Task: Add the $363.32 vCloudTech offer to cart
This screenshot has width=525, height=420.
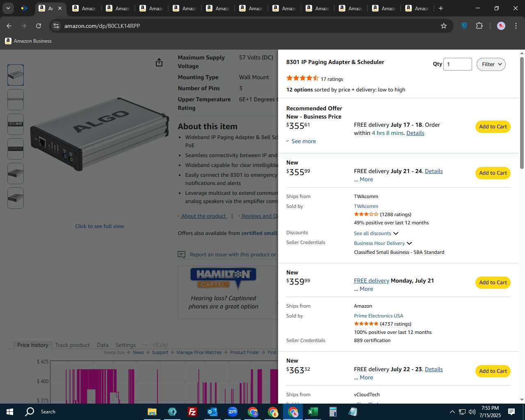Action: click(493, 371)
